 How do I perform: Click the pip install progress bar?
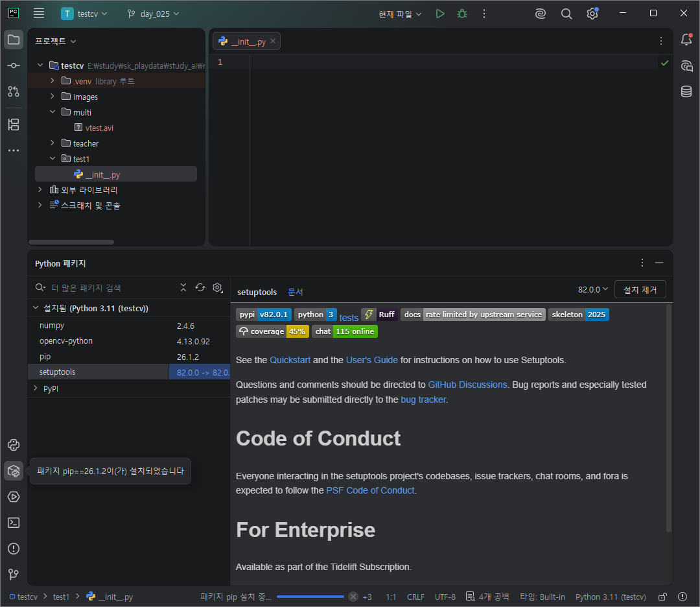pos(310,597)
